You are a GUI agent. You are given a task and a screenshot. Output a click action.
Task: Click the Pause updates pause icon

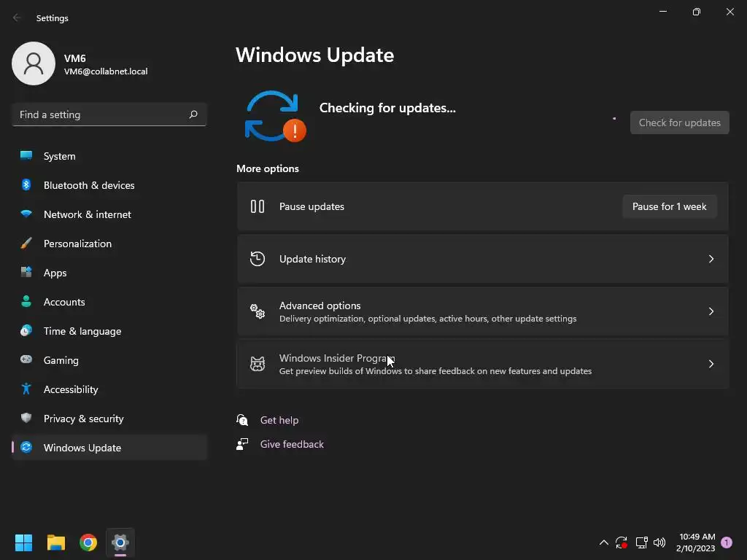(x=258, y=206)
